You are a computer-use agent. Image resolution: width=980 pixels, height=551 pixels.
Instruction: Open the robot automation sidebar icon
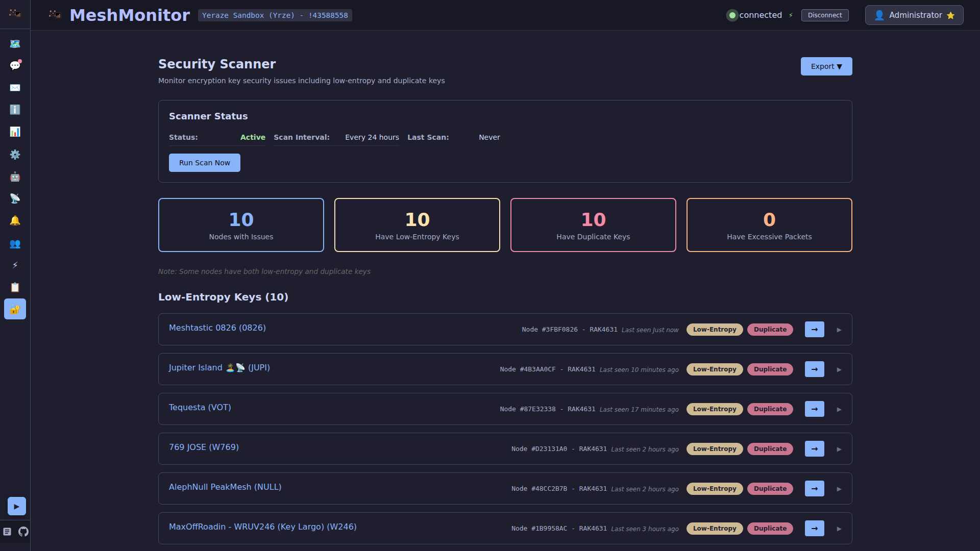coord(15,177)
